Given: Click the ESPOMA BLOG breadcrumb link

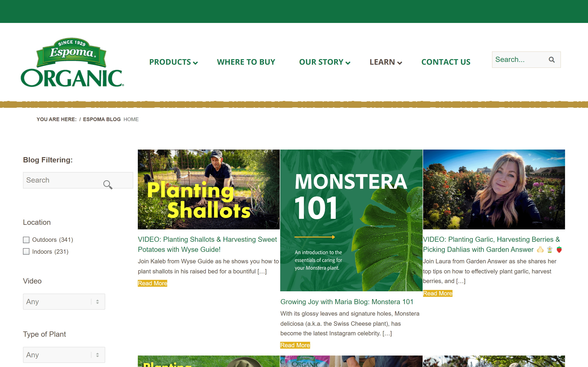Looking at the screenshot, I should coord(102,119).
